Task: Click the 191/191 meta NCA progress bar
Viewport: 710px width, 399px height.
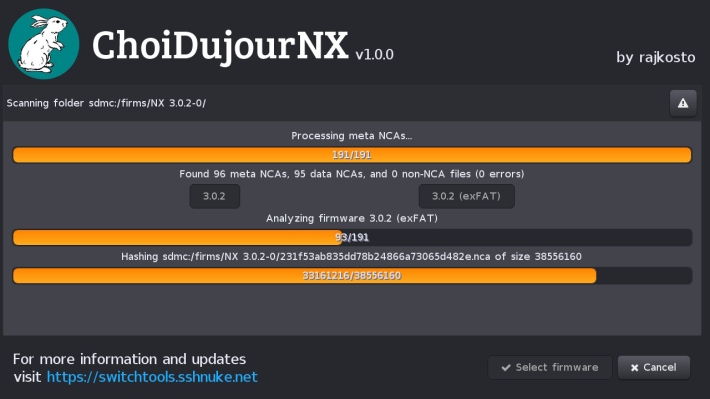Action: tap(352, 155)
